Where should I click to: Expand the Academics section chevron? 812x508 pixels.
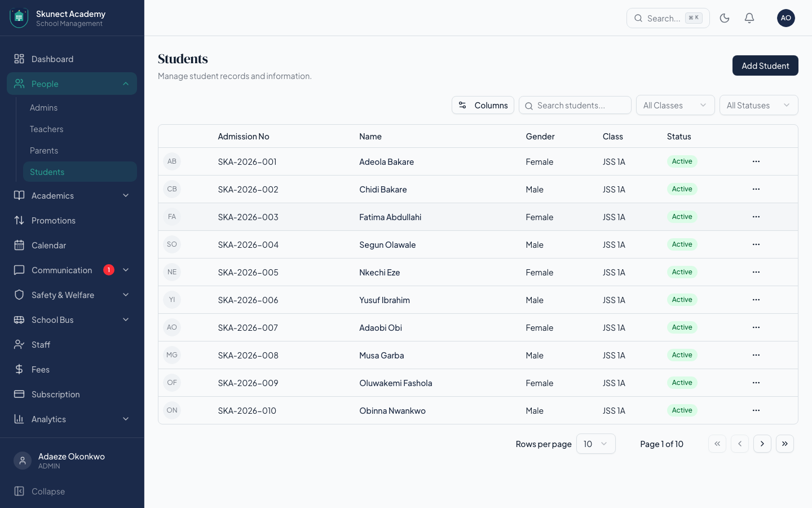(x=126, y=195)
